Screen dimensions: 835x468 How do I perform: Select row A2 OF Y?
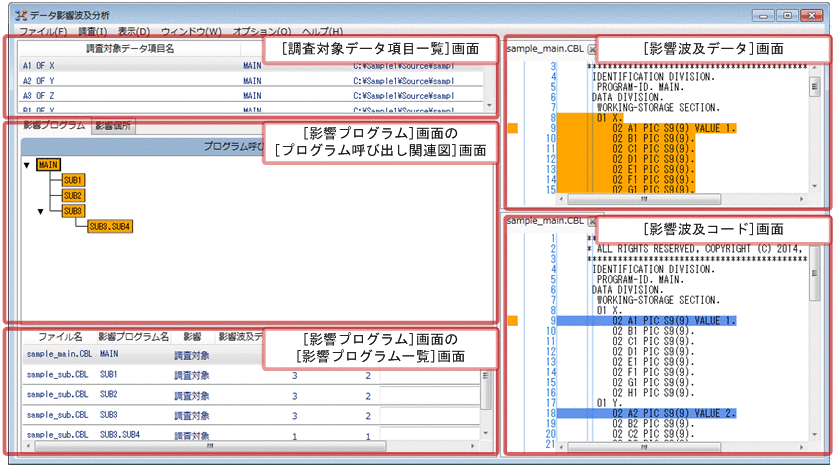[x=251, y=81]
